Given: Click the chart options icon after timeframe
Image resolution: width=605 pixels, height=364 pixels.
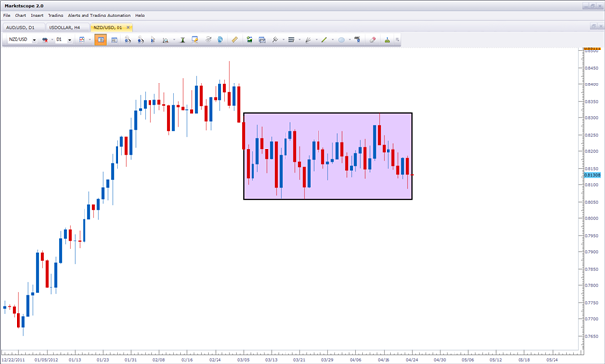Looking at the screenshot, I should 82,40.
